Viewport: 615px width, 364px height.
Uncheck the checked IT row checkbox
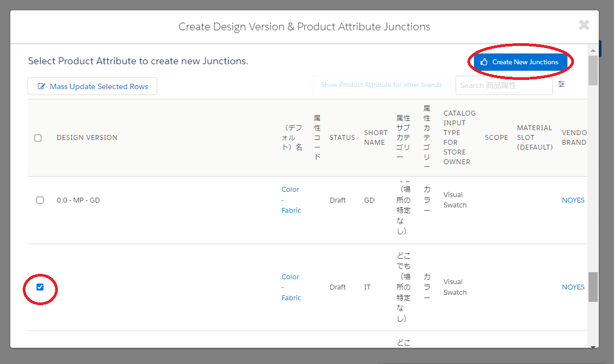point(40,287)
